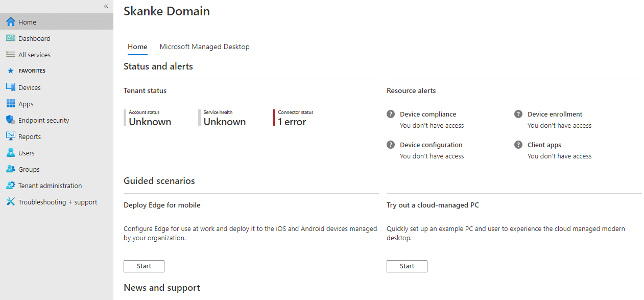This screenshot has height=300, width=644.
Task: Click the Apps grid icon
Action: click(x=10, y=104)
